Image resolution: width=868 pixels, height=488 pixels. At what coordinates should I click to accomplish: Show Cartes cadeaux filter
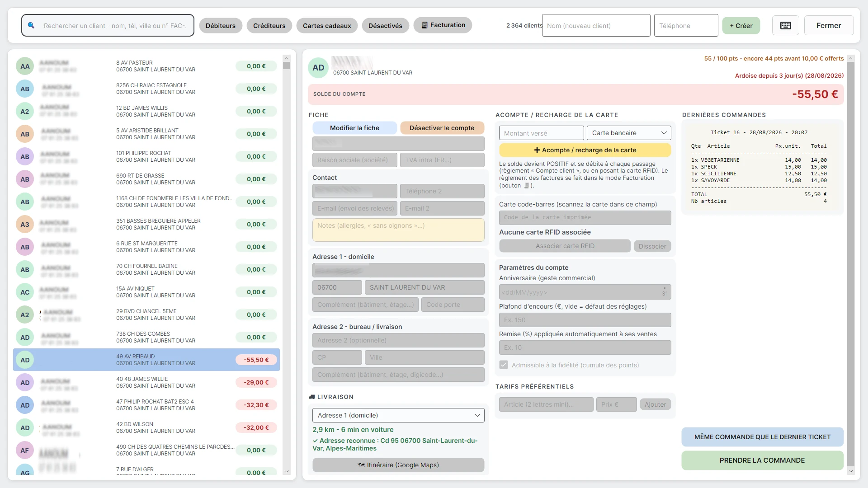click(327, 26)
